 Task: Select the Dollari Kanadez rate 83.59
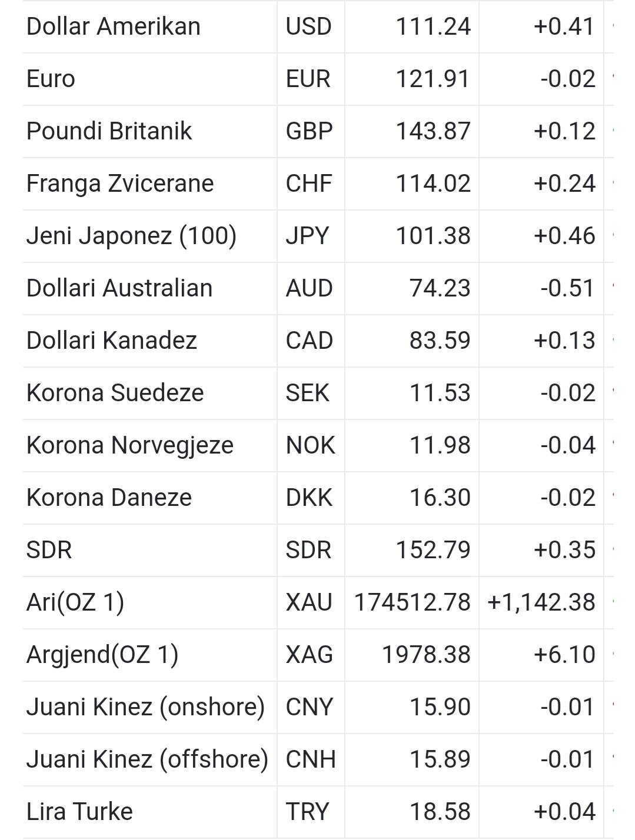pos(440,341)
